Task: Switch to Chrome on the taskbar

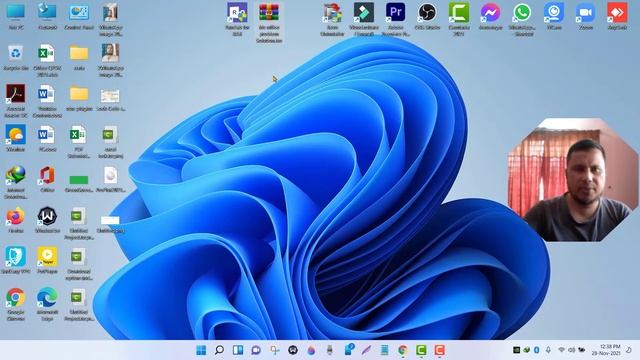Action: tap(403, 350)
